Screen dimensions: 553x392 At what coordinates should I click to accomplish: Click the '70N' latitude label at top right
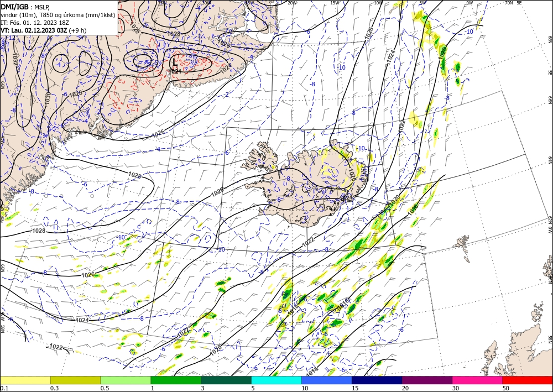click(x=509, y=3)
